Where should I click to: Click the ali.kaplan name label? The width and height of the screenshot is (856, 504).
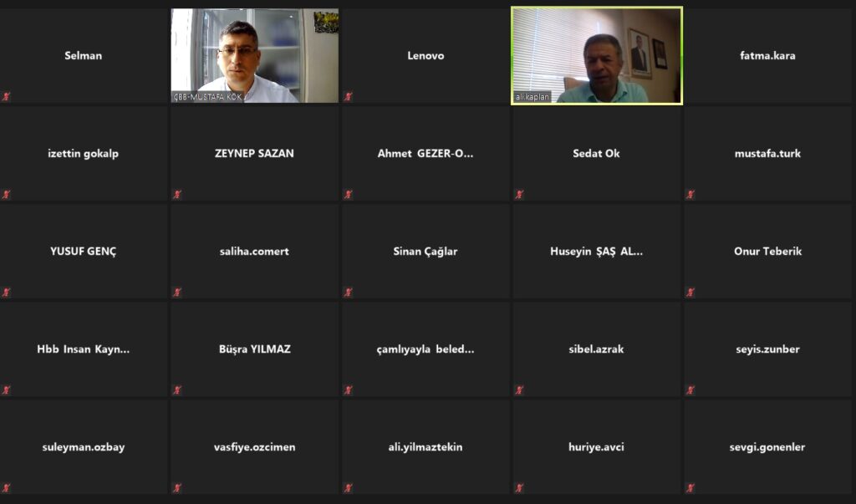pyautogui.click(x=532, y=97)
